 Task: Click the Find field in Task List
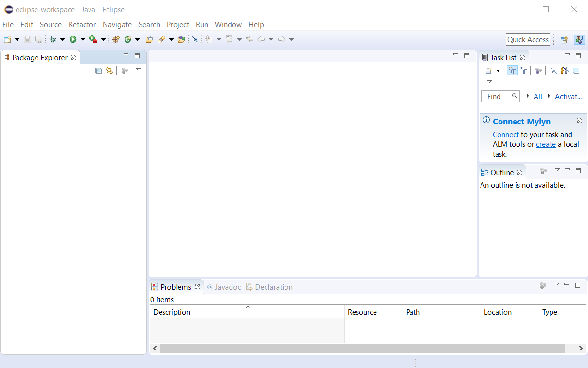(499, 96)
